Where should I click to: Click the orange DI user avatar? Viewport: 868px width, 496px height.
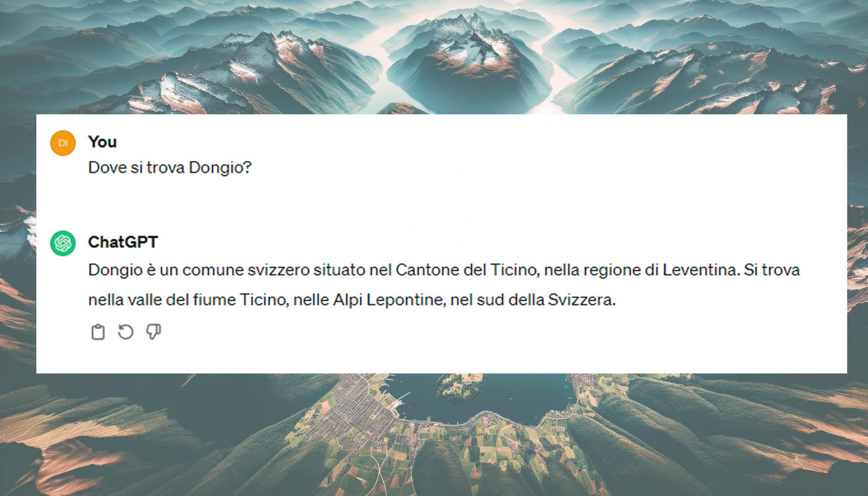pyautogui.click(x=63, y=143)
